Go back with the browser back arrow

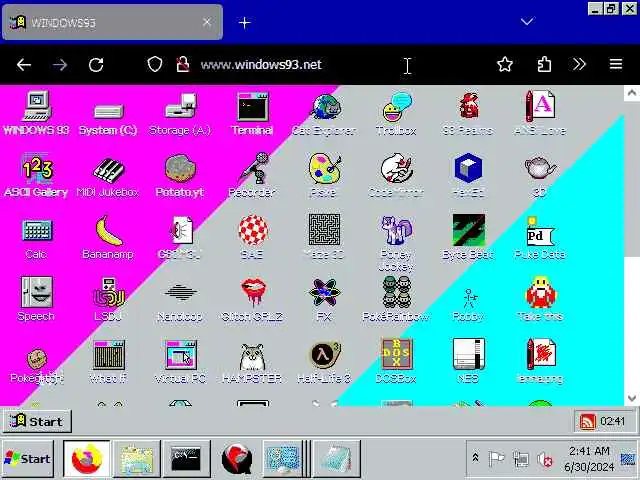(24, 64)
